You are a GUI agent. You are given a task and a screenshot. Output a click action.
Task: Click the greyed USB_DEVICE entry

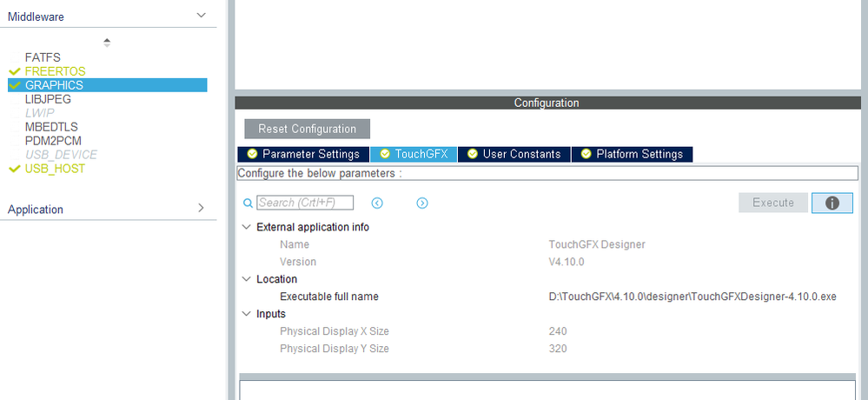(61, 155)
